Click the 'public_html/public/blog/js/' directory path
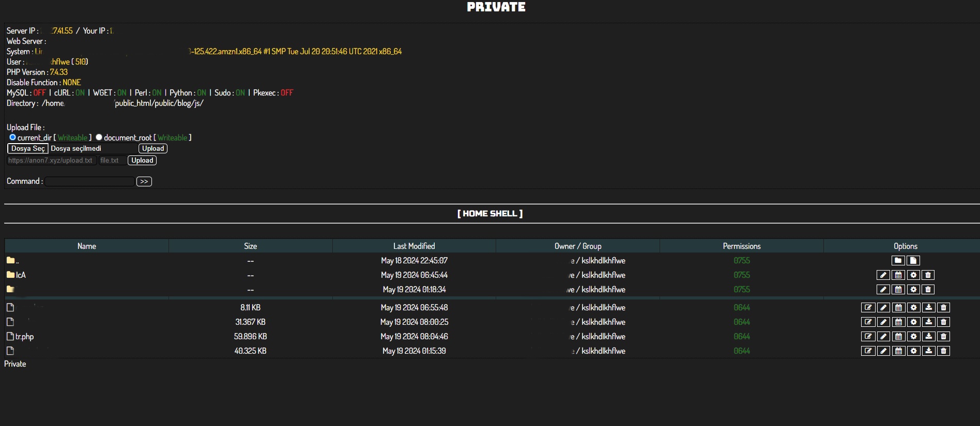Image resolution: width=980 pixels, height=426 pixels. point(159,103)
